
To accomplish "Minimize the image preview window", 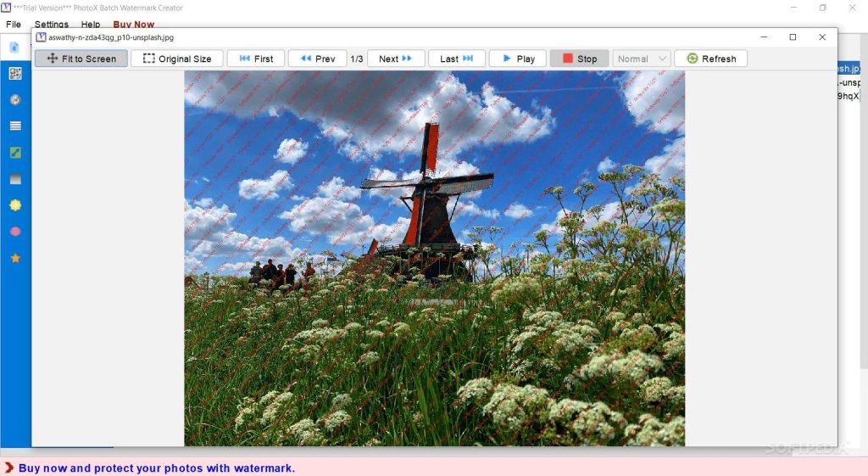I will [x=764, y=37].
